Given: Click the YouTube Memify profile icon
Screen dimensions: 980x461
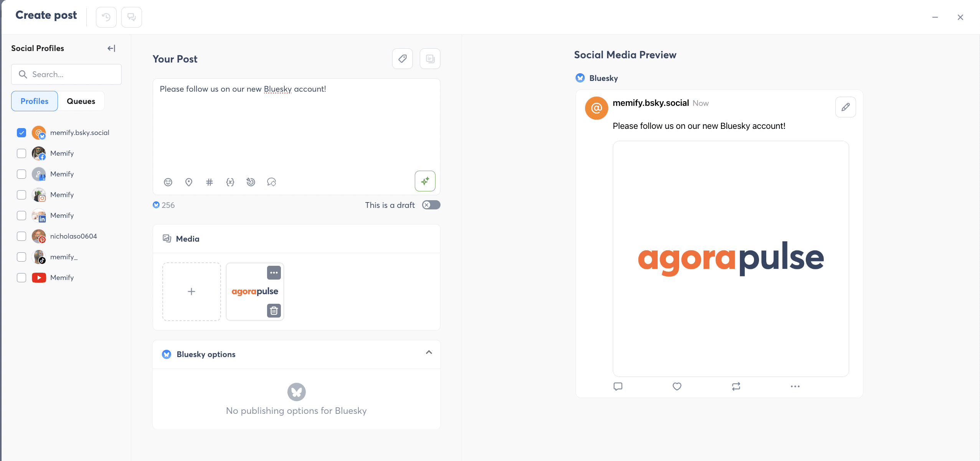Looking at the screenshot, I should click(39, 278).
